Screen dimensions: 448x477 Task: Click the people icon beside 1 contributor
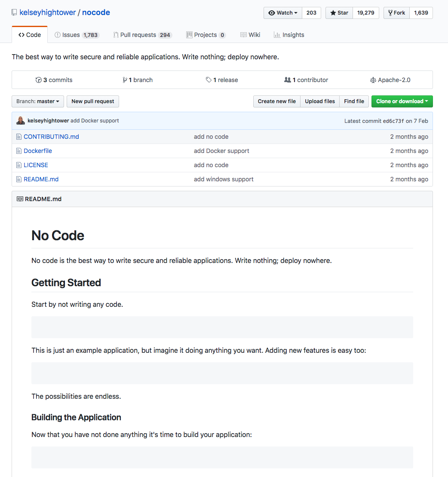pos(288,79)
